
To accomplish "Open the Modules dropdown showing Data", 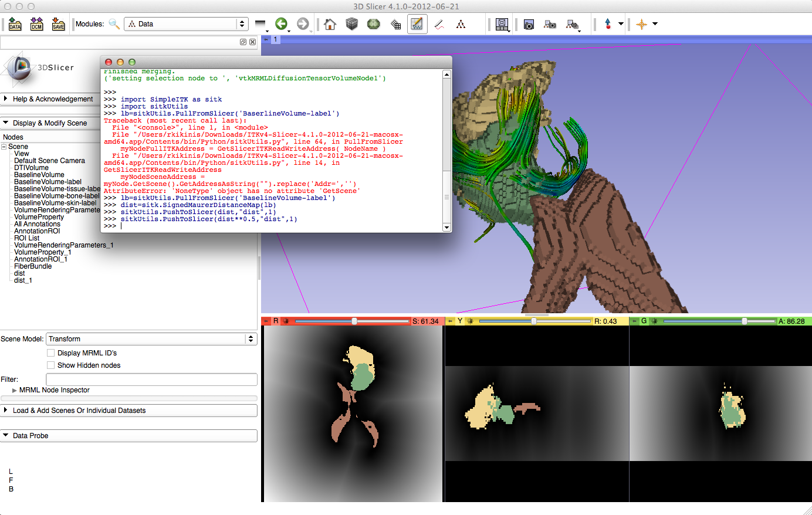I will click(186, 24).
